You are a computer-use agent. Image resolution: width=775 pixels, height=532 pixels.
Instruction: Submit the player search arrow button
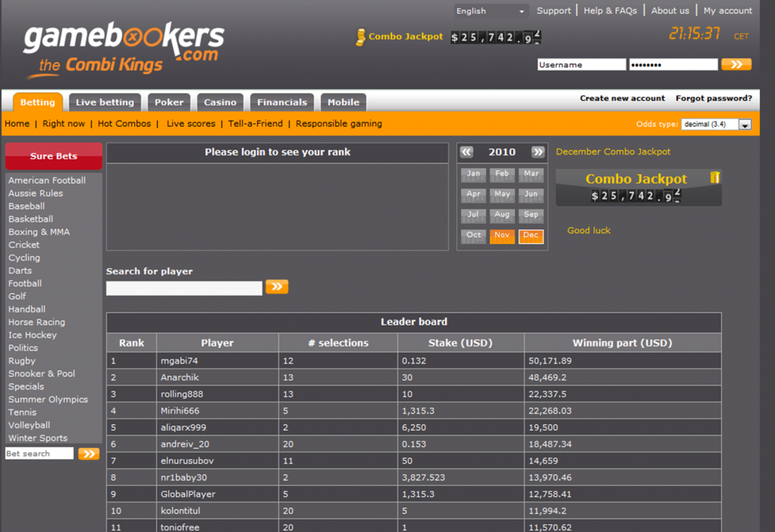coord(277,287)
